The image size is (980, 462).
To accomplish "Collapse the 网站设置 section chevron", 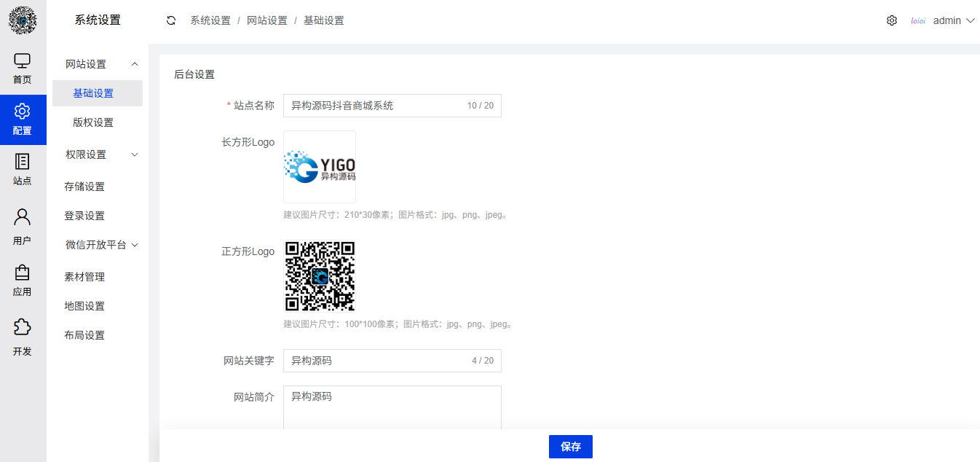I will [134, 64].
